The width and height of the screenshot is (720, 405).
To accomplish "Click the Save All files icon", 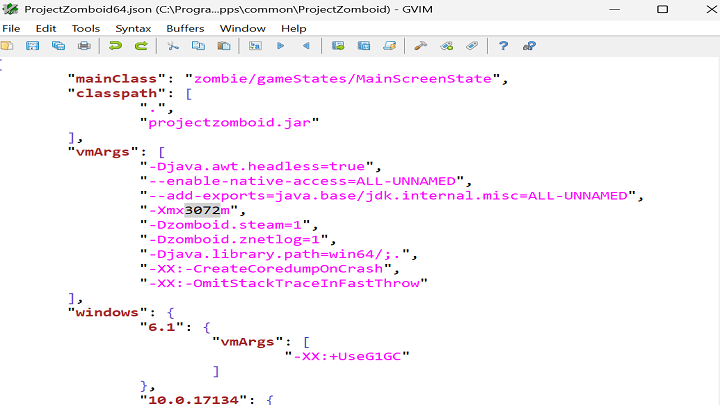I will click(58, 46).
